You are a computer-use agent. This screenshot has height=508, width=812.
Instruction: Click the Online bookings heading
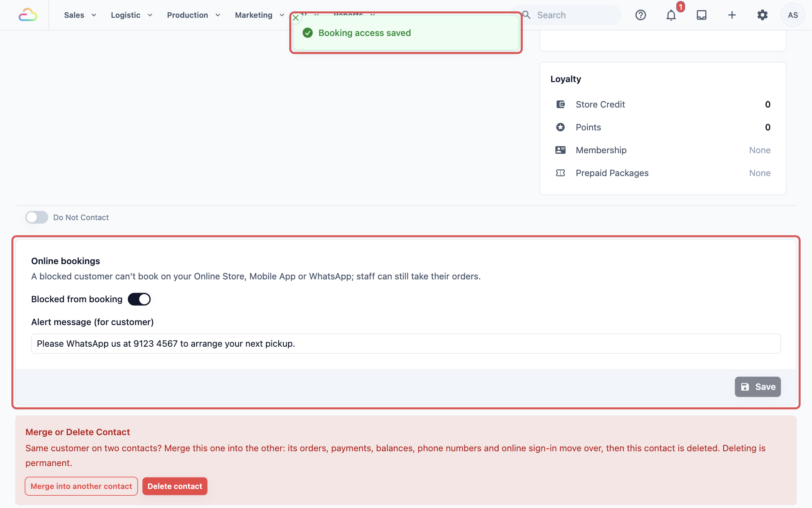pos(66,261)
